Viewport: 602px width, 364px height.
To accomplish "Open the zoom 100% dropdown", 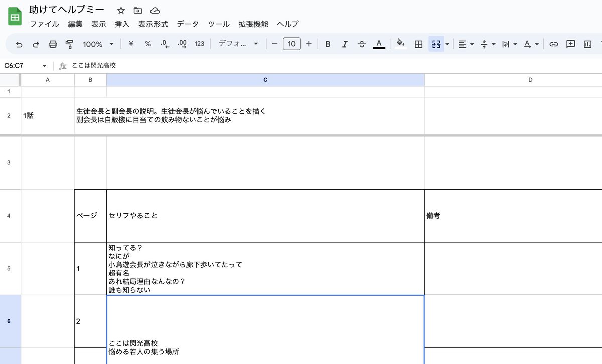I will pyautogui.click(x=98, y=44).
